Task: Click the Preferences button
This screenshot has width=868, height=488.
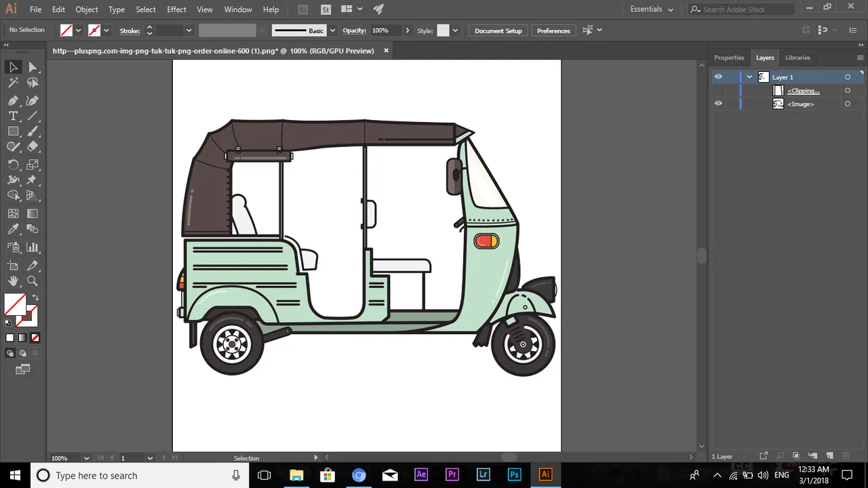Action: coord(553,30)
